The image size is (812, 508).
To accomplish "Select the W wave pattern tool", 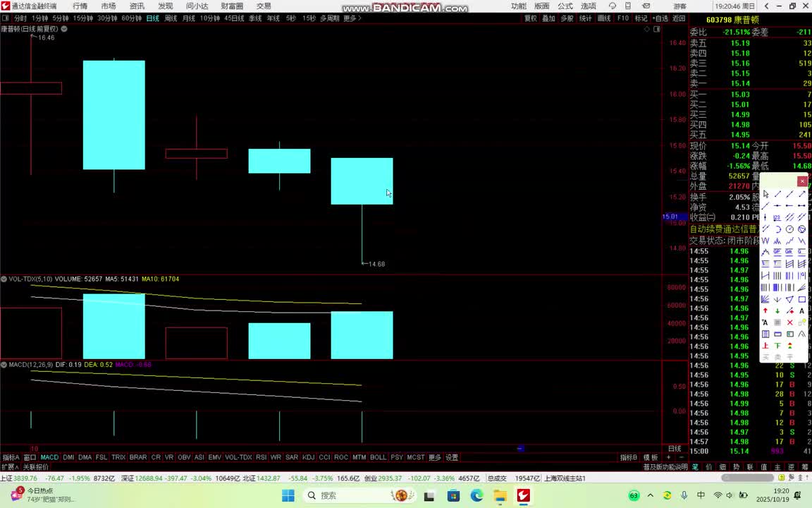I will click(x=765, y=241).
